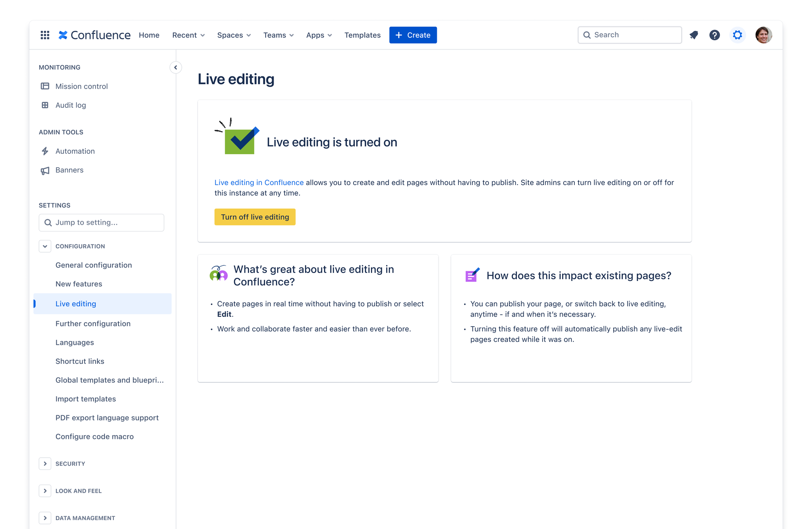Image resolution: width=812 pixels, height=529 pixels.
Task: Open the Recent dropdown menu
Action: click(x=188, y=35)
